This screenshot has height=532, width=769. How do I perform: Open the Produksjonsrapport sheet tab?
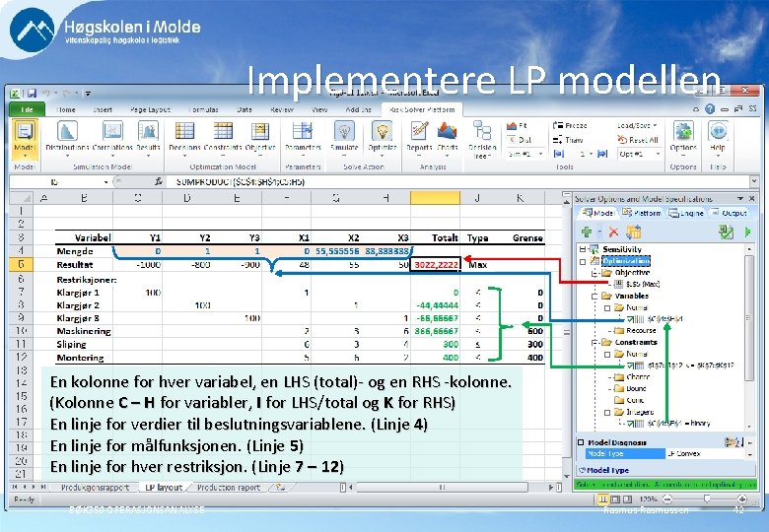point(95,488)
